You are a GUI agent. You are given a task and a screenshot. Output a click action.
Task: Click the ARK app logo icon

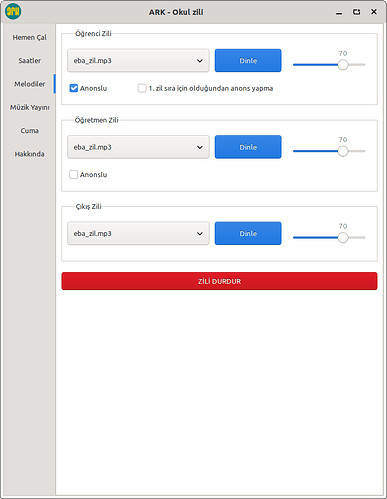tap(13, 11)
